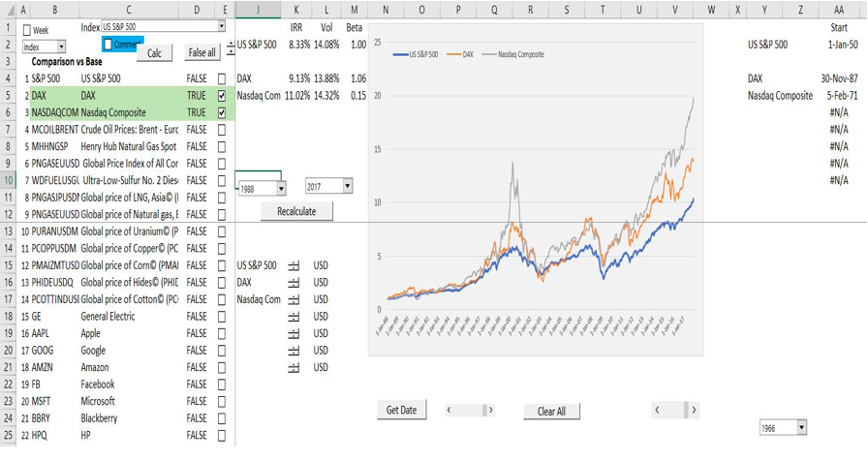868x462 pixels.
Task: Click spinner in the lower Nasdaq Com row
Action: coord(294,300)
